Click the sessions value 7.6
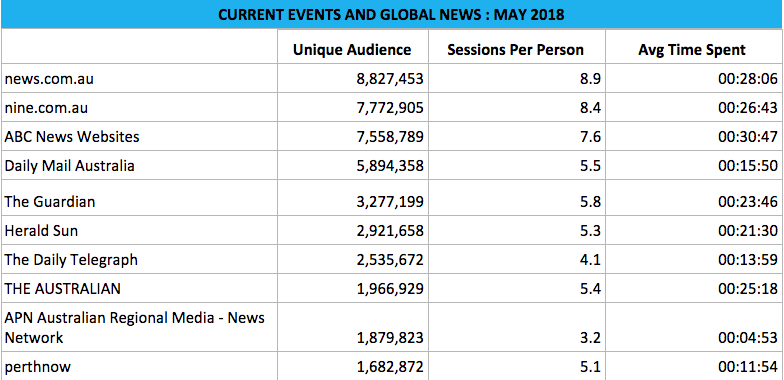Image resolution: width=784 pixels, height=380 pixels. click(590, 137)
